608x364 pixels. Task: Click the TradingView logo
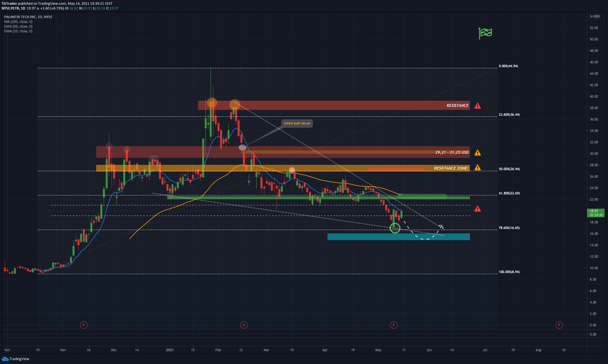16,359
